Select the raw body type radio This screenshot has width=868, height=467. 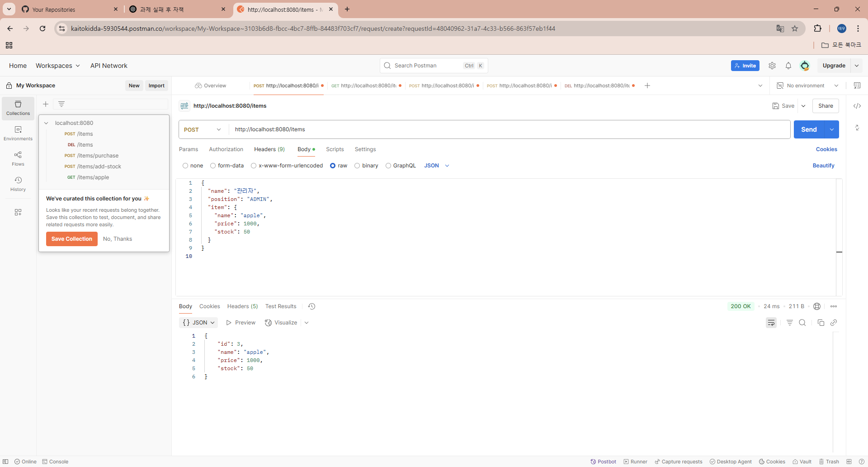pos(333,166)
